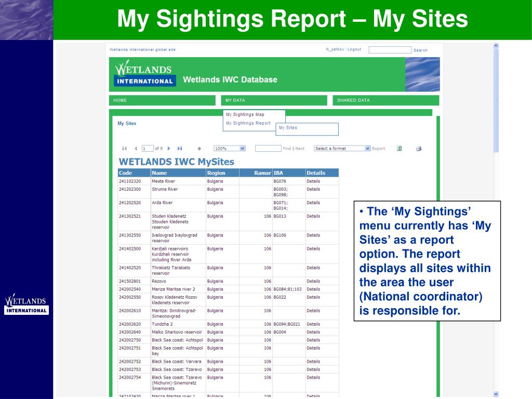Select code 242002540

(x=129, y=289)
